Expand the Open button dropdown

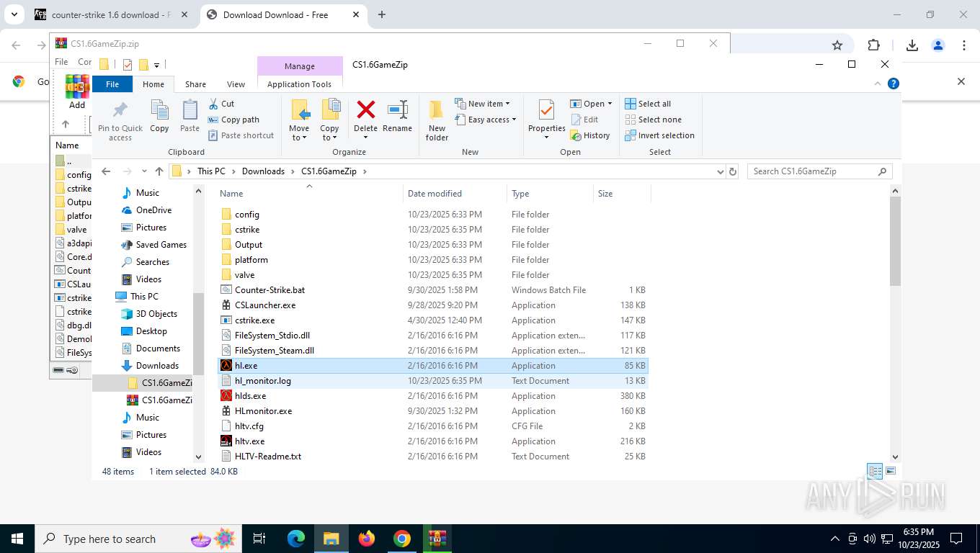point(610,104)
